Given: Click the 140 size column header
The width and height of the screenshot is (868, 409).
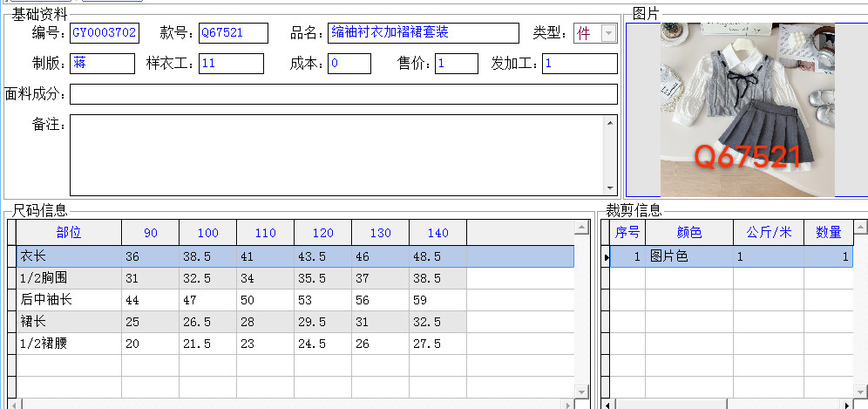Looking at the screenshot, I should click(438, 233).
